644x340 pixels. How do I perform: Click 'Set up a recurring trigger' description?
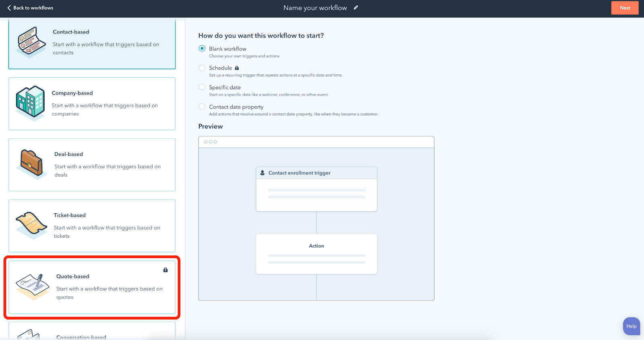pyautogui.click(x=276, y=75)
